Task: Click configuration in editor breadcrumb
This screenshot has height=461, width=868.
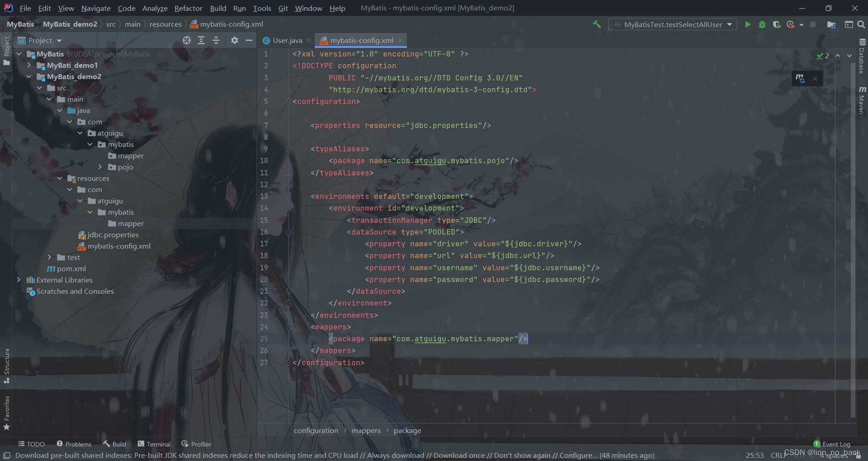Action: (x=316, y=430)
